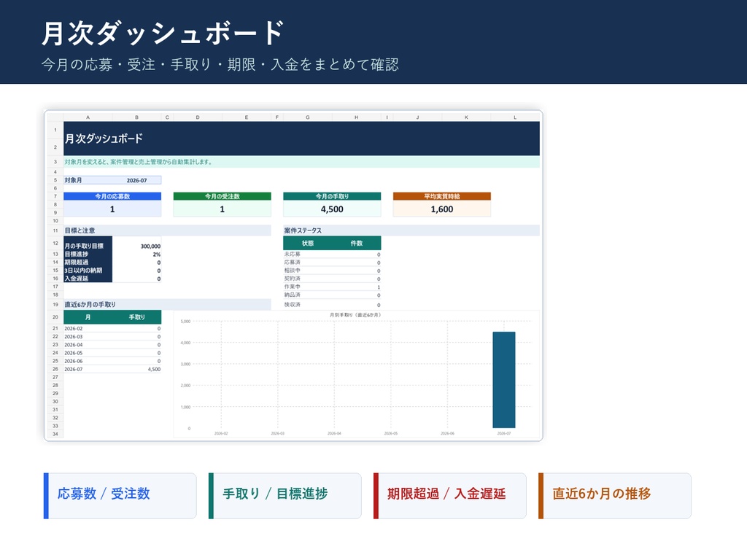Image resolution: width=747 pixels, height=560 pixels.
Task: Click the value 1 under 今月の応募数
Action: tap(112, 209)
